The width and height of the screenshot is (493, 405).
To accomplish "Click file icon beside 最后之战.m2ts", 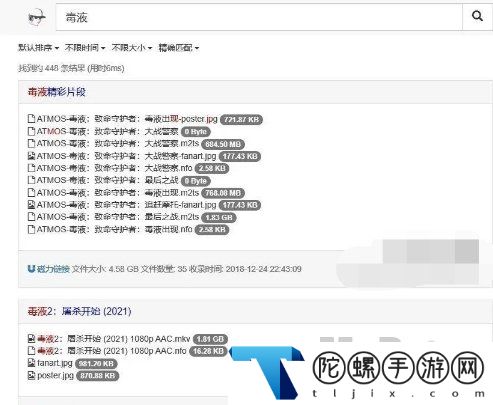I will tap(31, 217).
